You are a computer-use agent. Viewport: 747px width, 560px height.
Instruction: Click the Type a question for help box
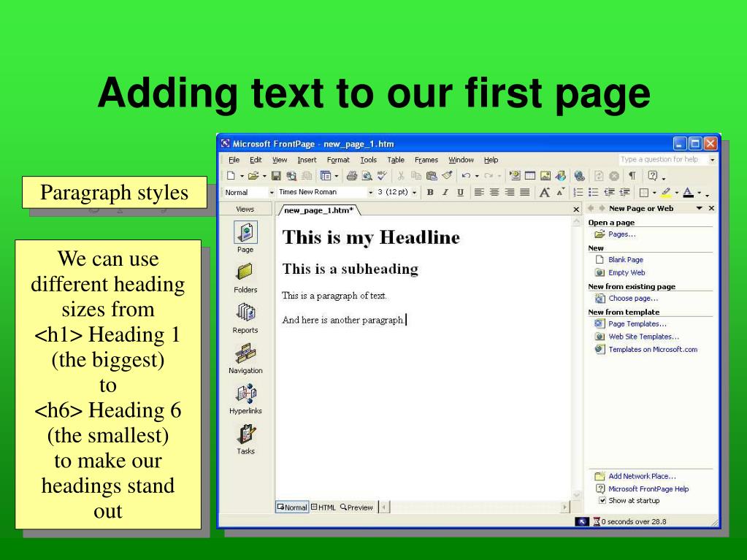coord(662,160)
